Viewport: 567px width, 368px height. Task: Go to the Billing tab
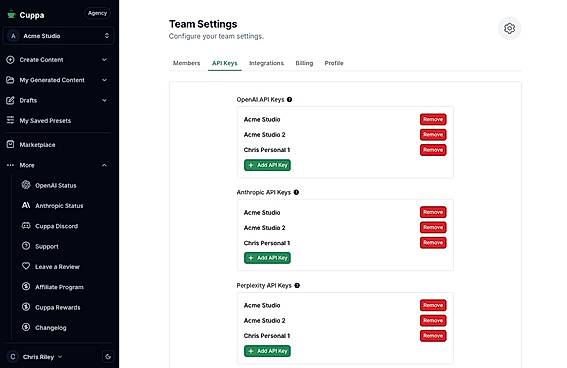[304, 63]
